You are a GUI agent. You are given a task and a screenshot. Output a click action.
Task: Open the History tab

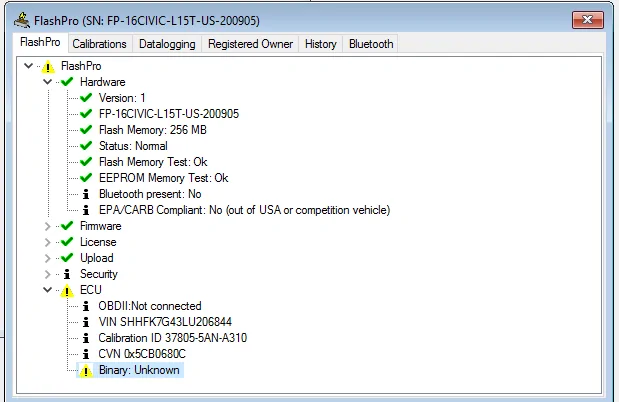[321, 44]
